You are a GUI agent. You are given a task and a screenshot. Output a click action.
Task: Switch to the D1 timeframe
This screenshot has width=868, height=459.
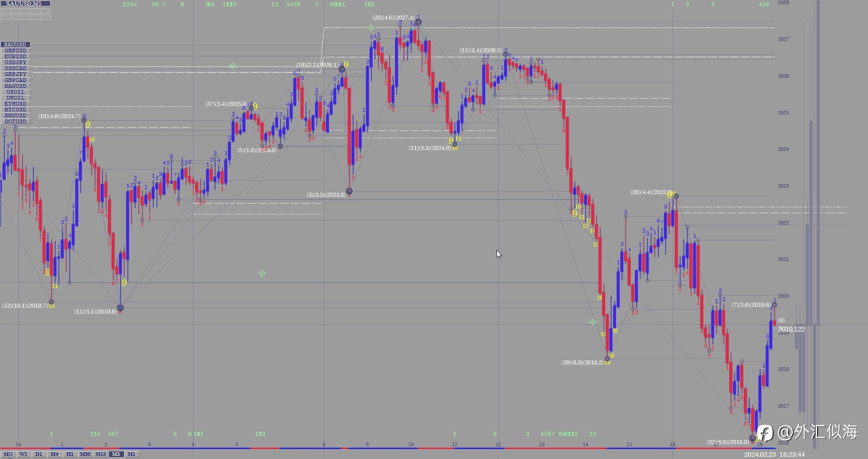tap(39, 454)
